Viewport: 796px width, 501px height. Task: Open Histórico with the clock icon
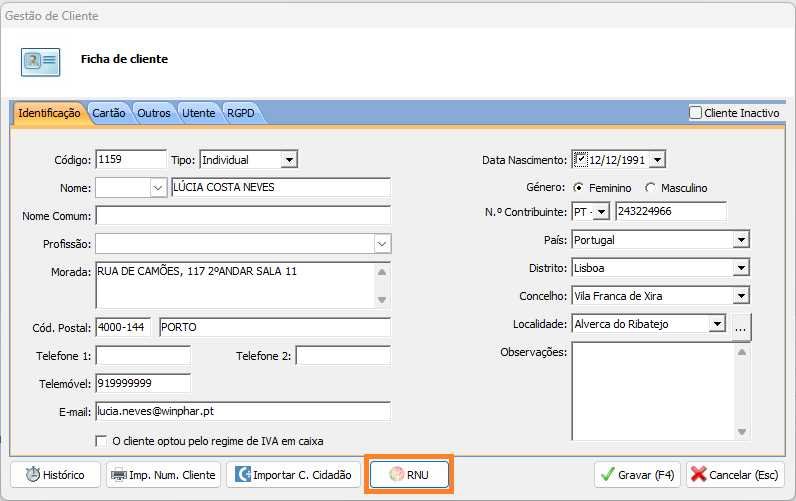(33, 475)
